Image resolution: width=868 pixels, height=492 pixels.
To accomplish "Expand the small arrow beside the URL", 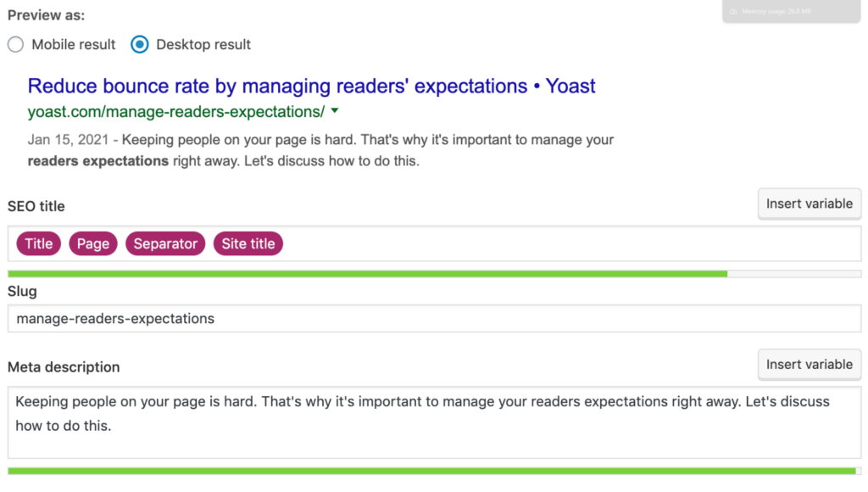I will point(335,111).
